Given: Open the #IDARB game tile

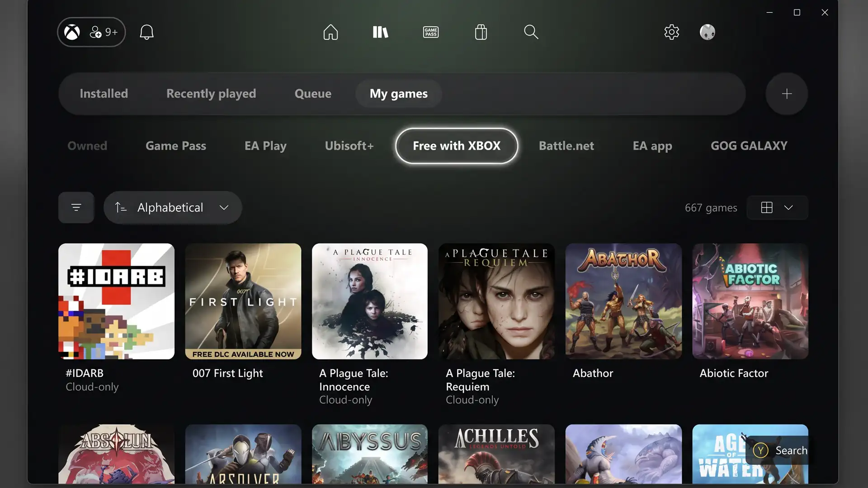Looking at the screenshot, I should [116, 301].
